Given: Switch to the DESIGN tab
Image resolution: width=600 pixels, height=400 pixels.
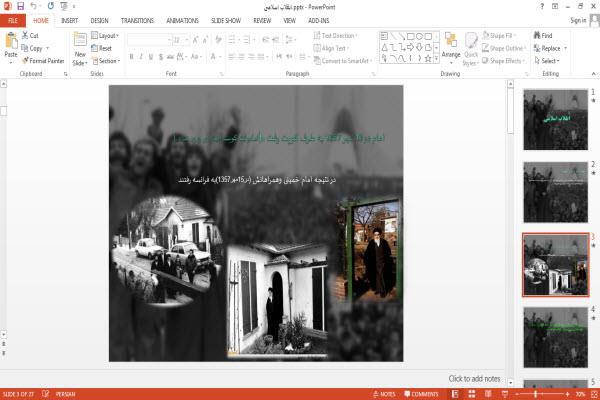Looking at the screenshot, I should click(x=99, y=21).
